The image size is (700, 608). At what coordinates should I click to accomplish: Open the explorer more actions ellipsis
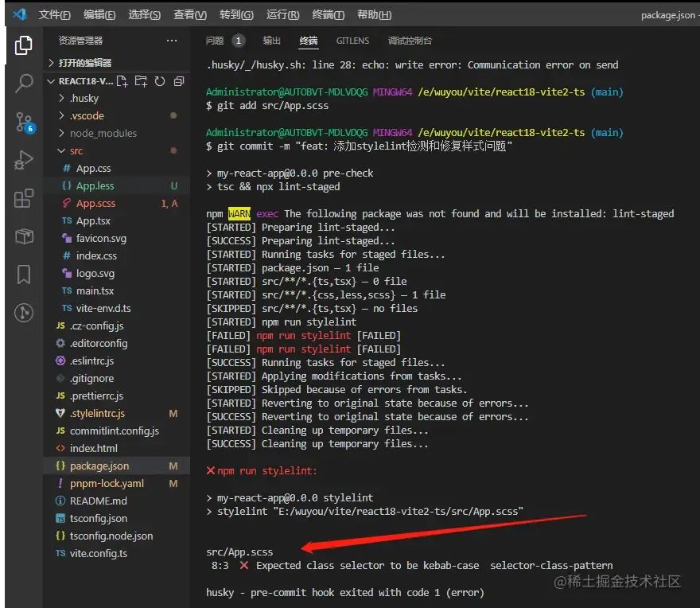click(172, 41)
